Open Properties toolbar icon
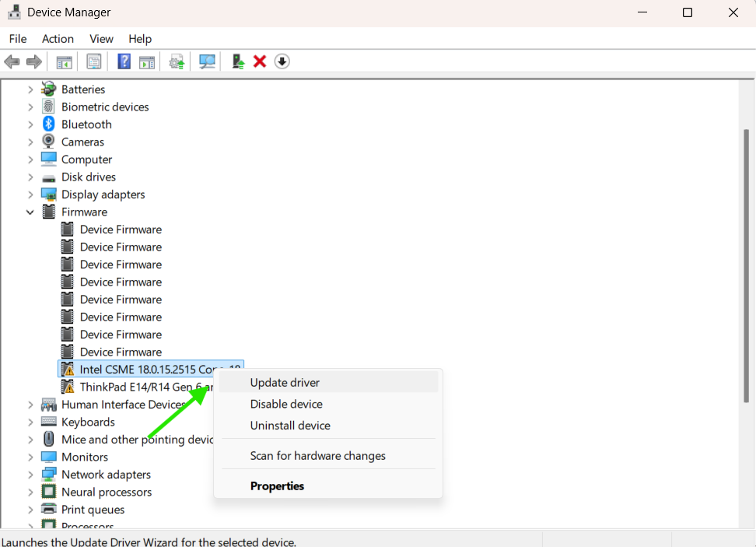 pyautogui.click(x=93, y=61)
